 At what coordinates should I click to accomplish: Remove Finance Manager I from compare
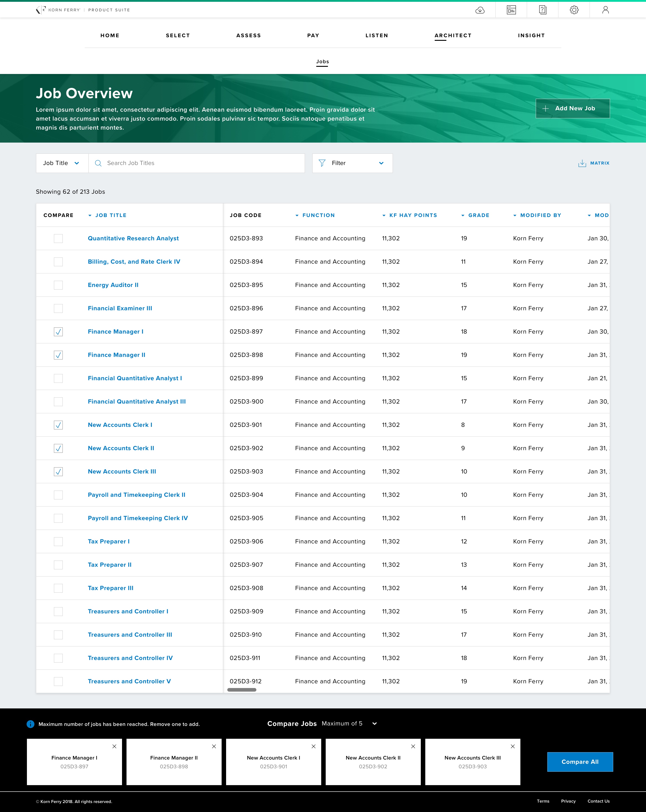[x=114, y=746]
